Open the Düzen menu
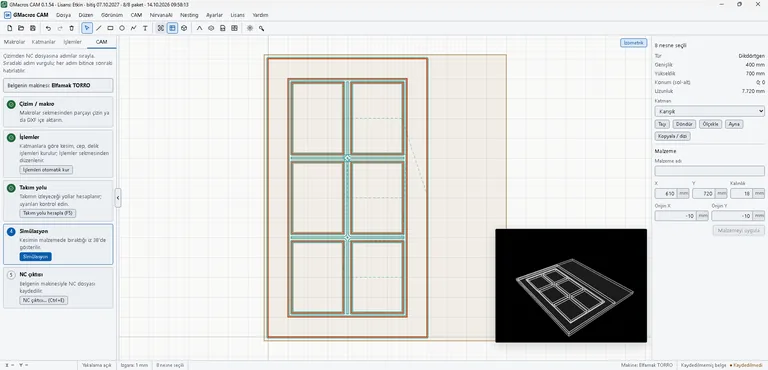Screen dimensions: 768x370 point(86,15)
